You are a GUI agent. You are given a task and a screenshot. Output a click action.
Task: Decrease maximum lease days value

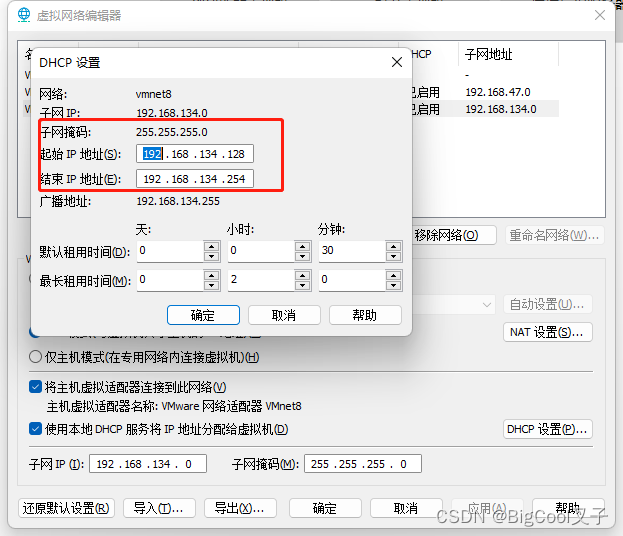(211, 285)
